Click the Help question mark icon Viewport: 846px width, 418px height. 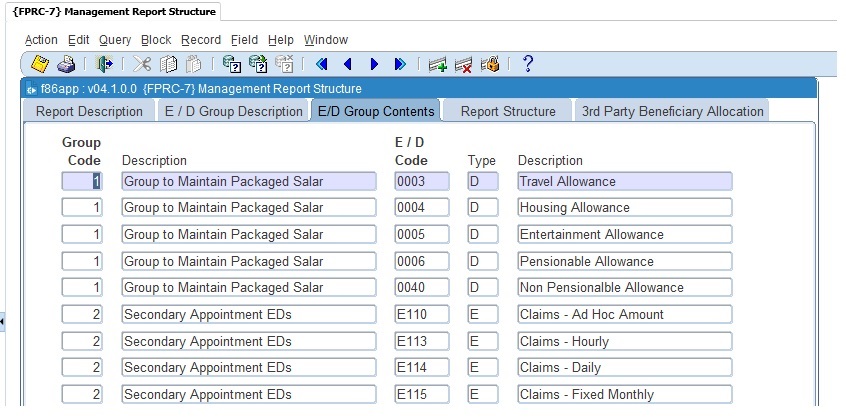(528, 65)
